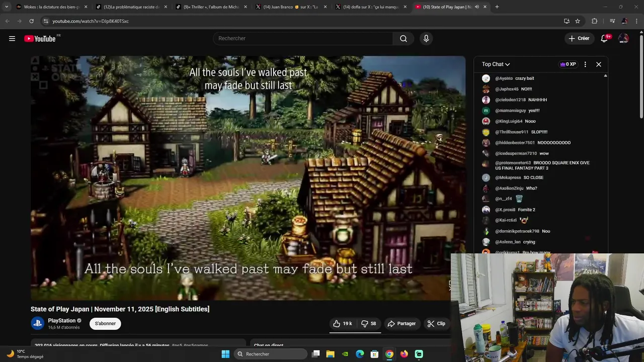
Task: Open Firefox from the taskbar
Action: 404,354
